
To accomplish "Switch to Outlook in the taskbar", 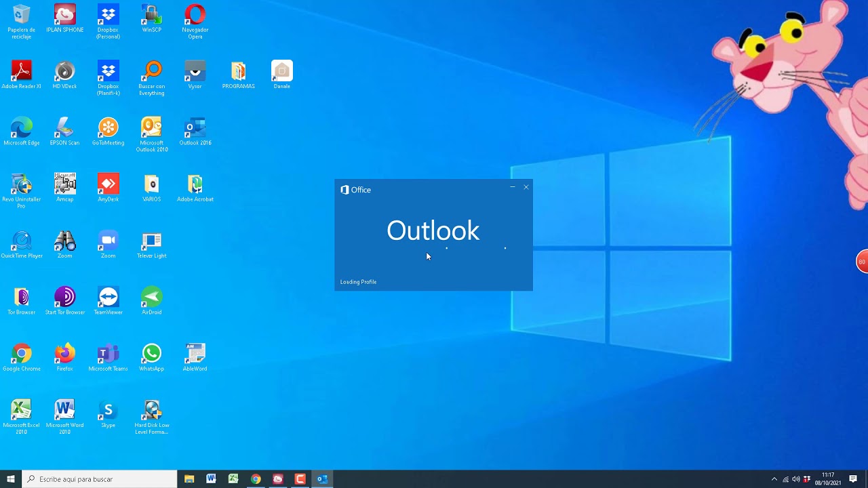I will [322, 479].
